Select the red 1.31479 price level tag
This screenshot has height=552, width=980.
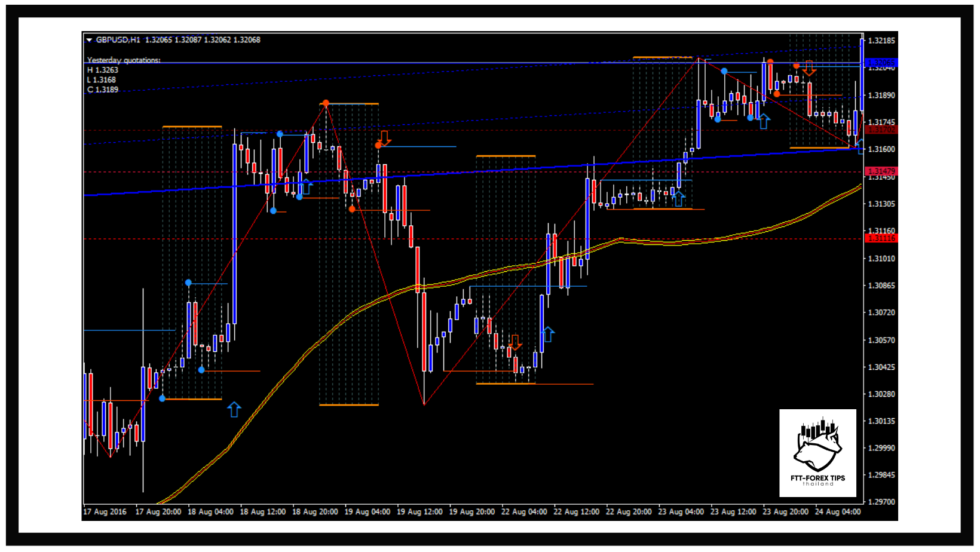coord(881,171)
